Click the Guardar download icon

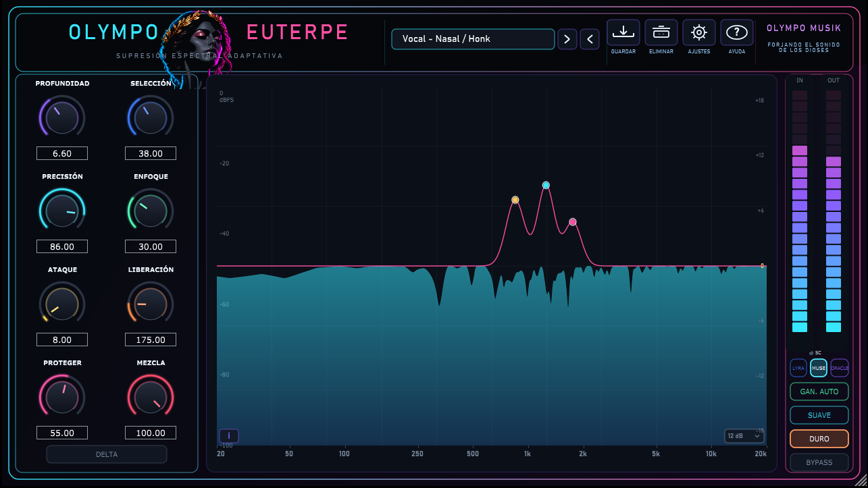pos(623,32)
